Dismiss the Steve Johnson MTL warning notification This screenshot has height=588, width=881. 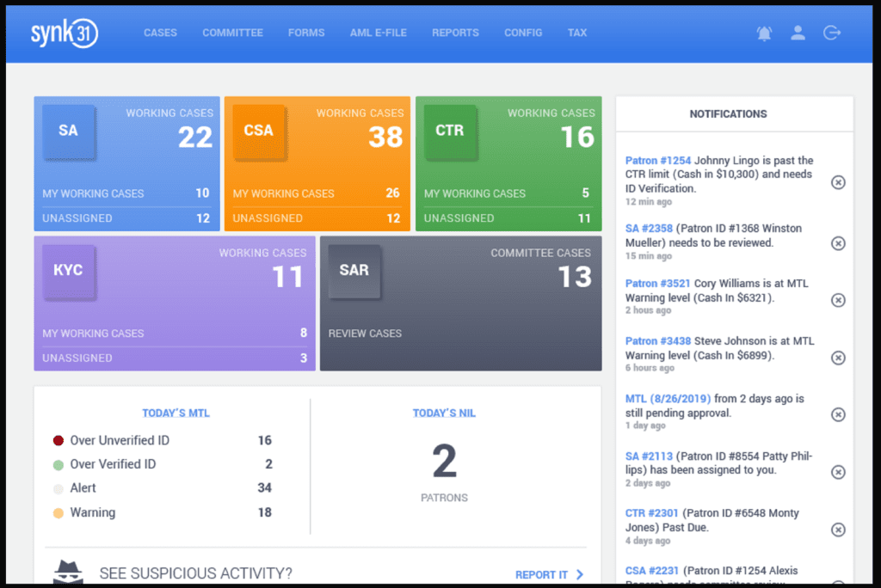click(x=838, y=358)
